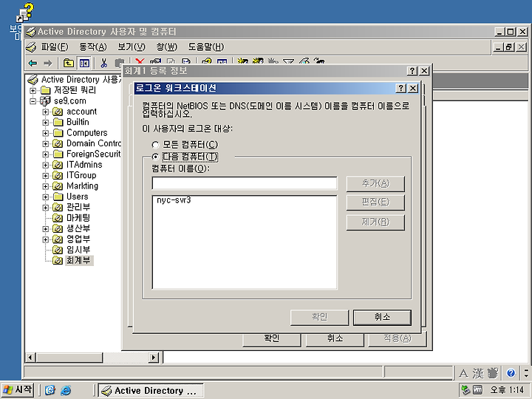This screenshot has width=532, height=399.
Task: Click the Back arrow in the toolbar
Action: (33, 63)
